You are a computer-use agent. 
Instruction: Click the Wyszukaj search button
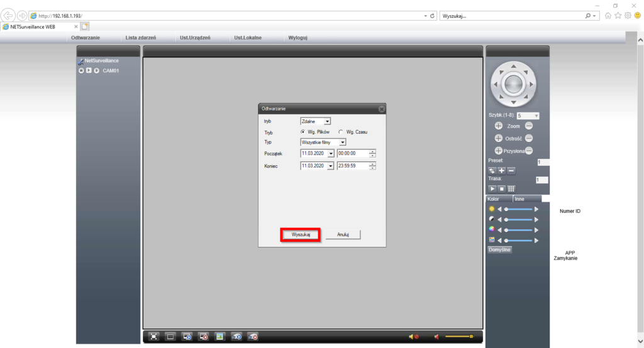[x=301, y=234]
